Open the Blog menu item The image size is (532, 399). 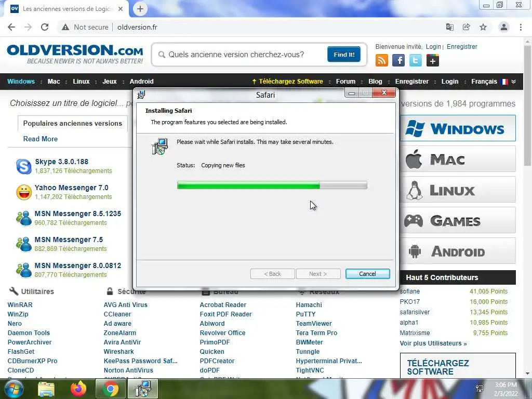click(375, 82)
